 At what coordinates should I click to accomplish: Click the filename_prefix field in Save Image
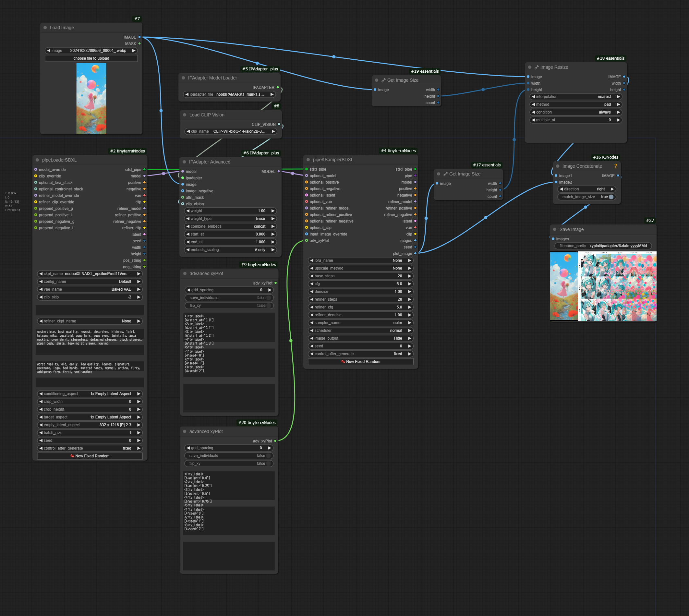(x=603, y=246)
